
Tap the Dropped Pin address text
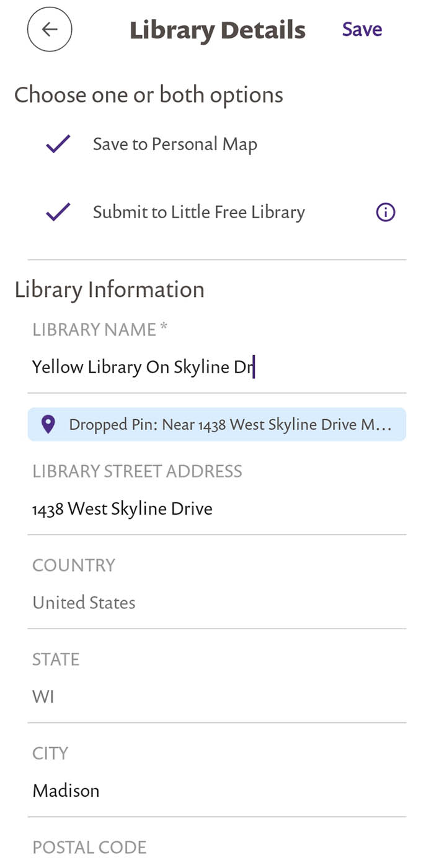tap(229, 425)
